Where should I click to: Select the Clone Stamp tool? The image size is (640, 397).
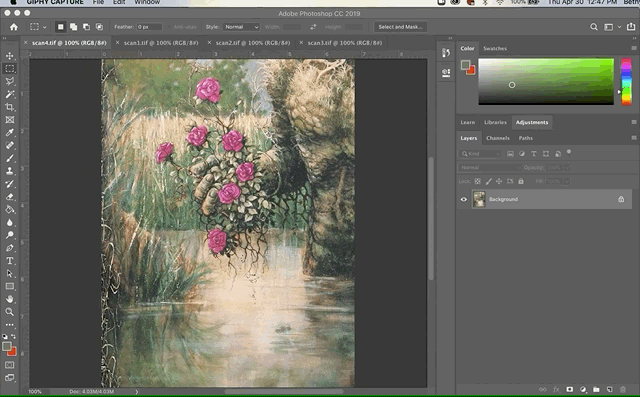(9, 171)
